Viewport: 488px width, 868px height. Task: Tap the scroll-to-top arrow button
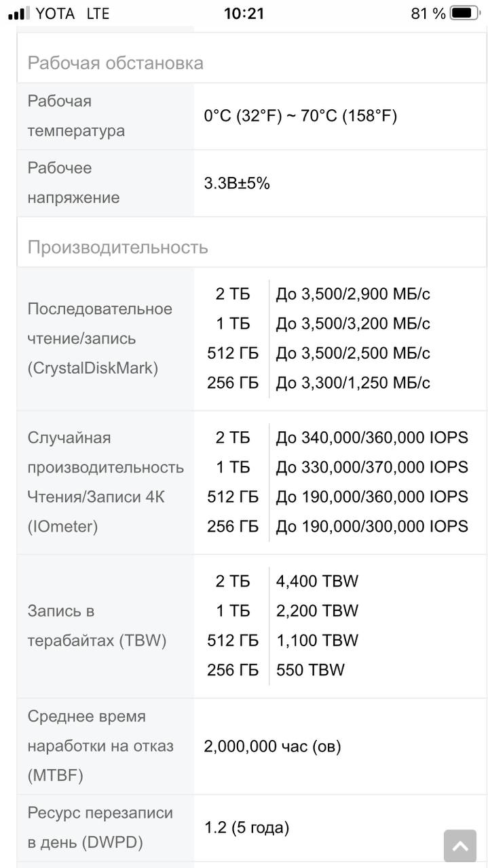click(x=459, y=845)
